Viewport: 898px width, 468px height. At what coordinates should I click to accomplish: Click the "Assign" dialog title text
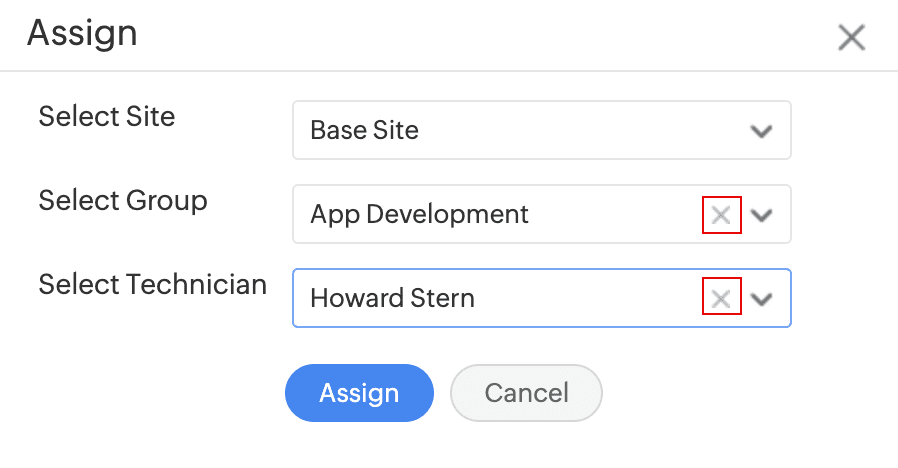82,34
